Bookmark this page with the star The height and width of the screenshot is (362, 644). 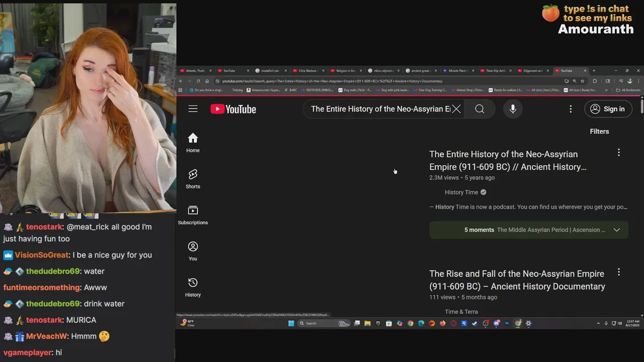click(x=583, y=81)
